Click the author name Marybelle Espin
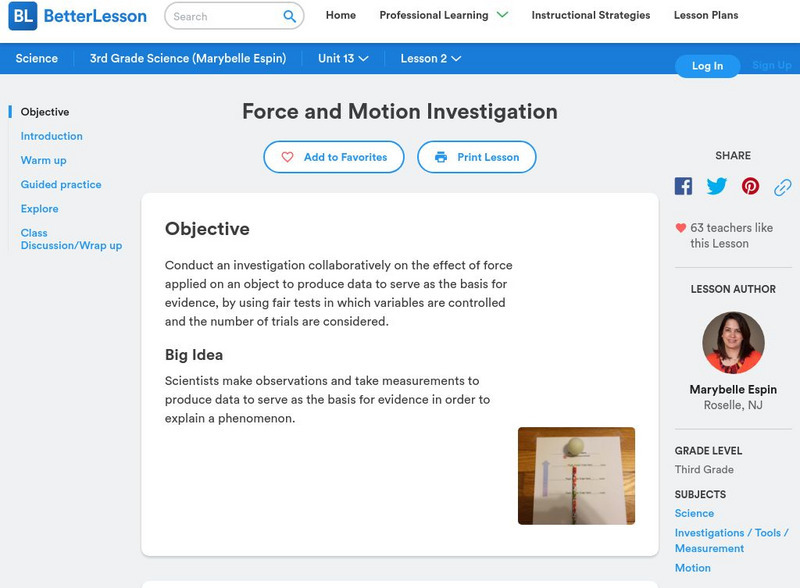Image resolution: width=800 pixels, height=588 pixels. click(733, 389)
